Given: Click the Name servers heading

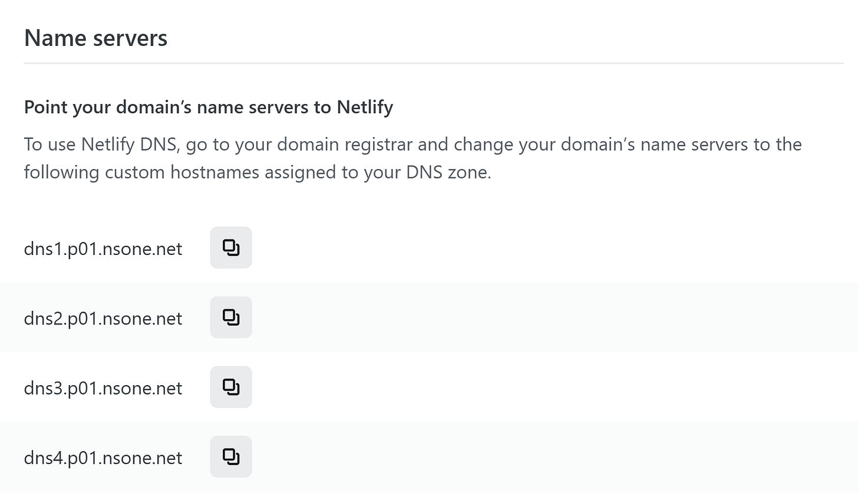Looking at the screenshot, I should click(96, 38).
